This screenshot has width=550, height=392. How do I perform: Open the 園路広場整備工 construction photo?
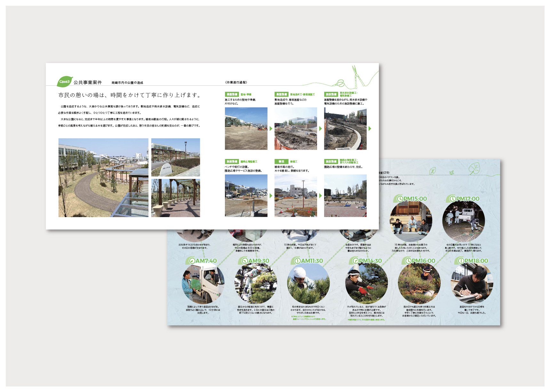point(246,196)
